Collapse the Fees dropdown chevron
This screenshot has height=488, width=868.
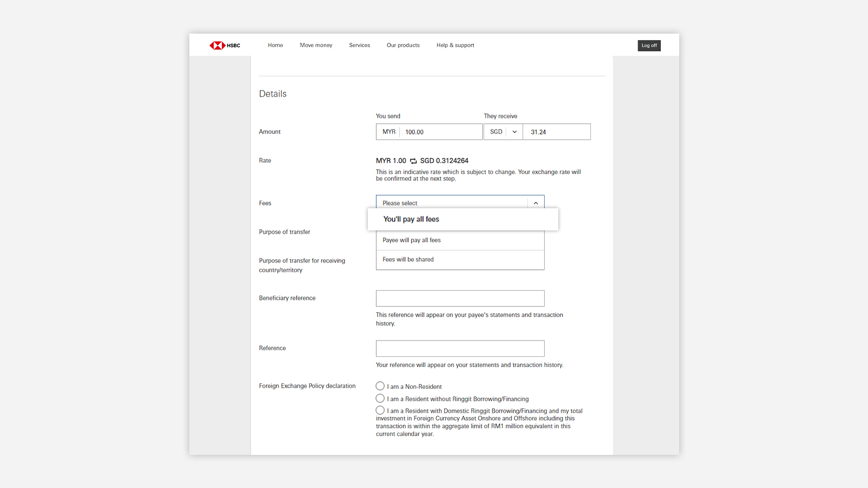point(535,203)
